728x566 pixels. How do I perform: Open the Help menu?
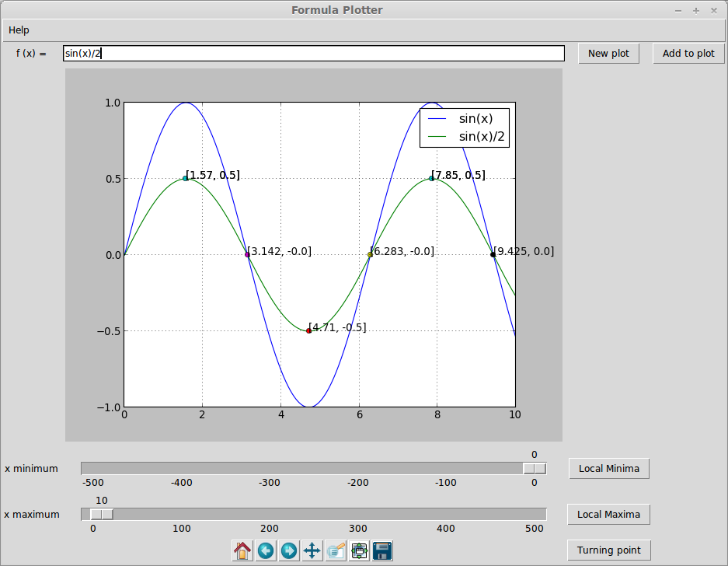pyautogui.click(x=18, y=30)
